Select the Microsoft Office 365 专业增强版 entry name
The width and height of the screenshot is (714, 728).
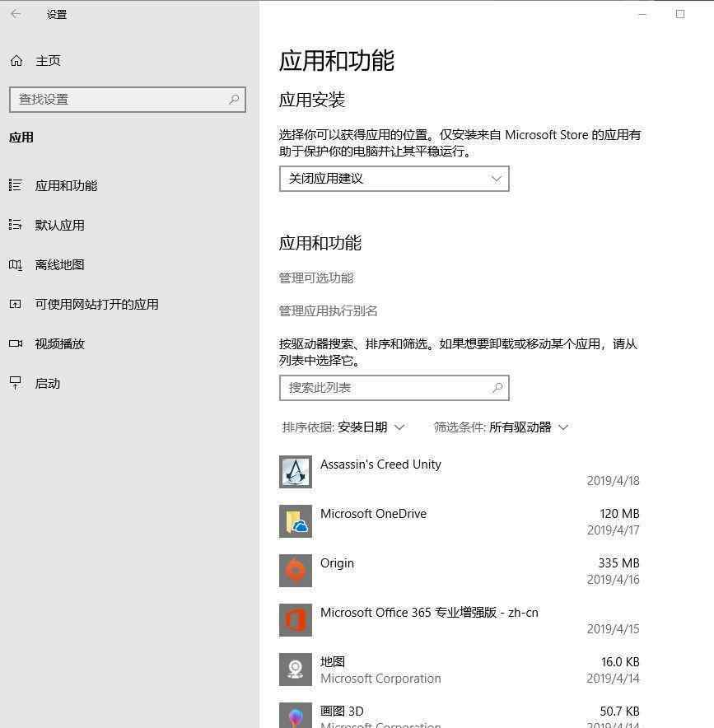click(429, 613)
